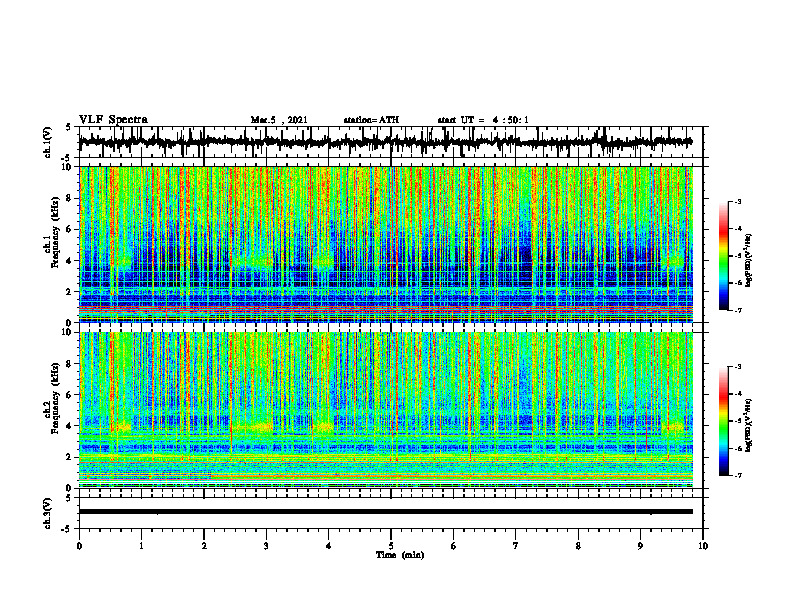
Task: Click the "8" tick on the time axis
Action: pos(578,546)
